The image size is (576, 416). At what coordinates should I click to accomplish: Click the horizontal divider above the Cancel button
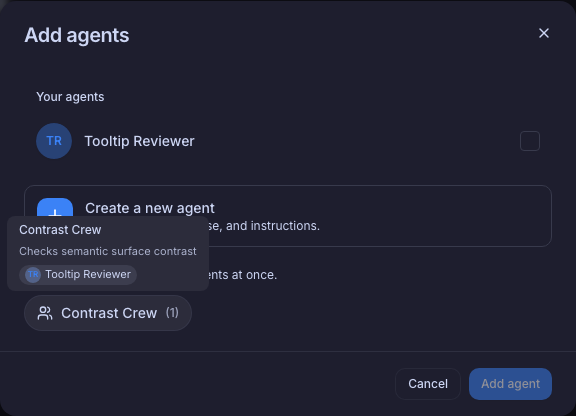(x=288, y=351)
